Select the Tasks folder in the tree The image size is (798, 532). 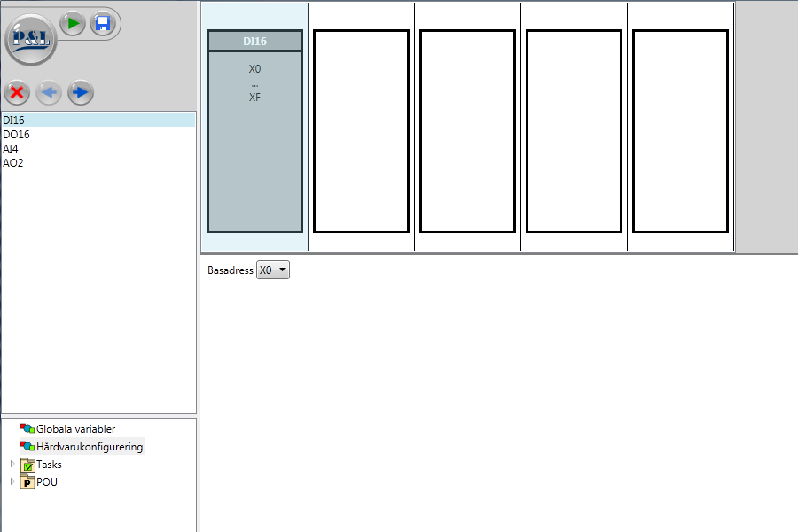[x=49, y=465]
